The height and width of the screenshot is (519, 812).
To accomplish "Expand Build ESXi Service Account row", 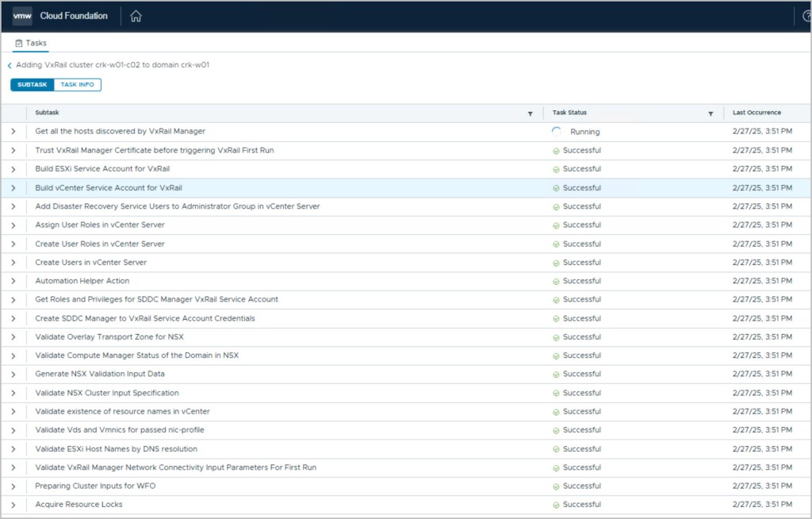I will (13, 169).
